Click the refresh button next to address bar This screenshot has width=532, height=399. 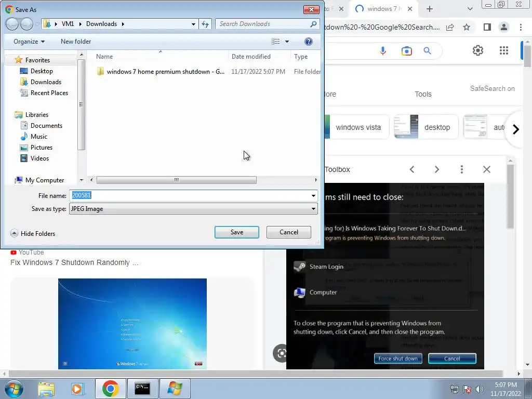tap(205, 24)
